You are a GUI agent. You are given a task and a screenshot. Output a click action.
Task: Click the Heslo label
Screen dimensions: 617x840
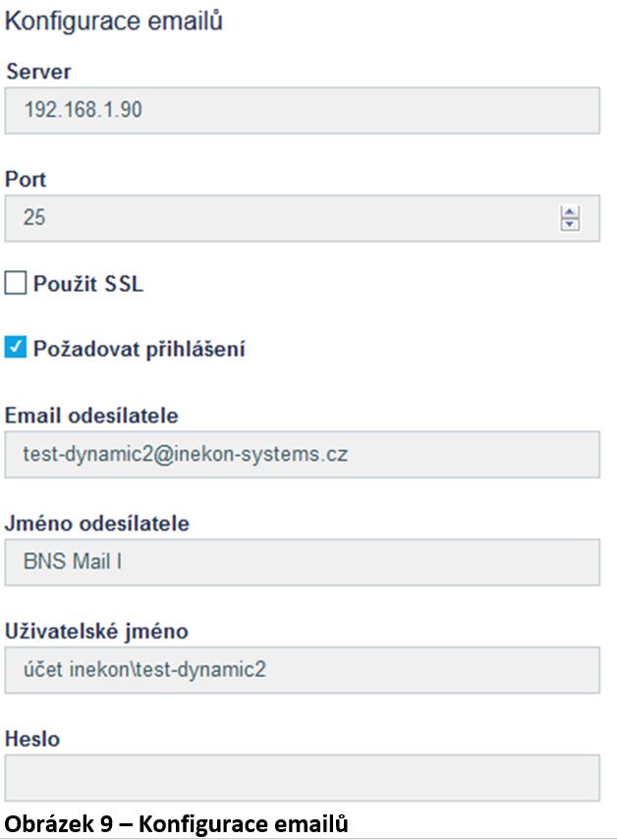point(32,739)
